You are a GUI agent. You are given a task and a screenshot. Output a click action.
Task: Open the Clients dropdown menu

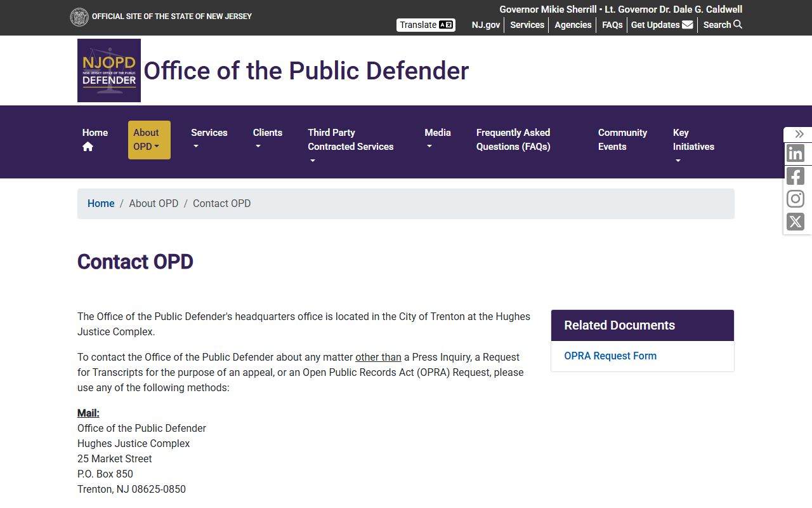pos(268,140)
